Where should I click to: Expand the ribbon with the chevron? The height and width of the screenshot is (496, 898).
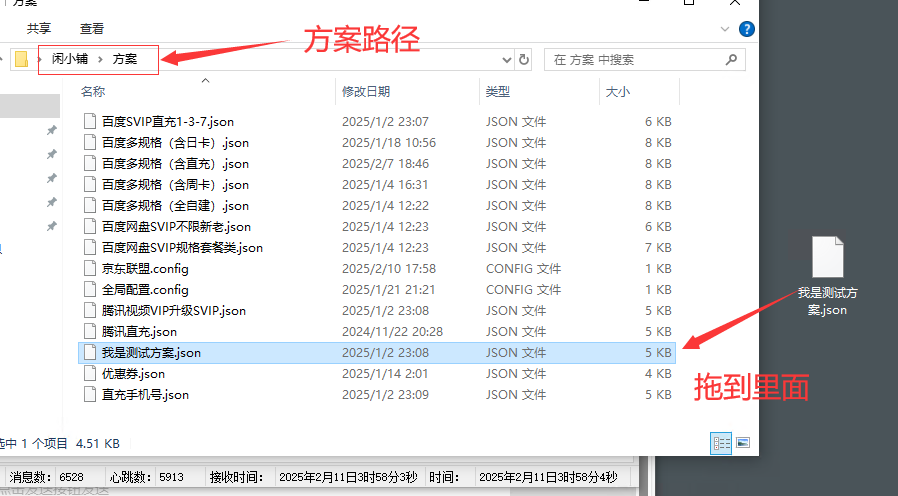pyautogui.click(x=724, y=29)
